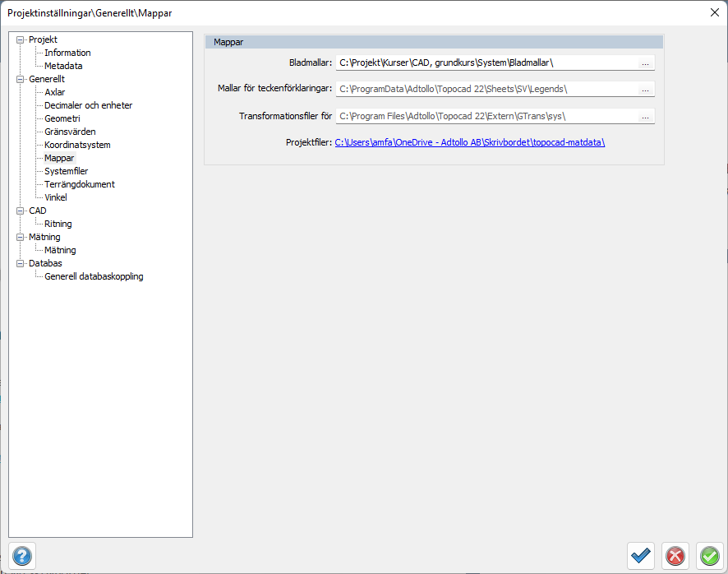Click the blue help question mark icon

(22, 556)
